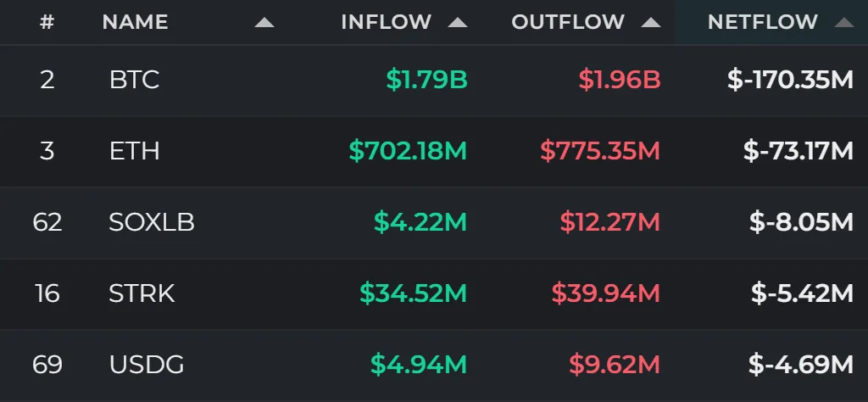Click ETH netflow $-73.17M
The width and height of the screenshot is (868, 402).
click(798, 151)
